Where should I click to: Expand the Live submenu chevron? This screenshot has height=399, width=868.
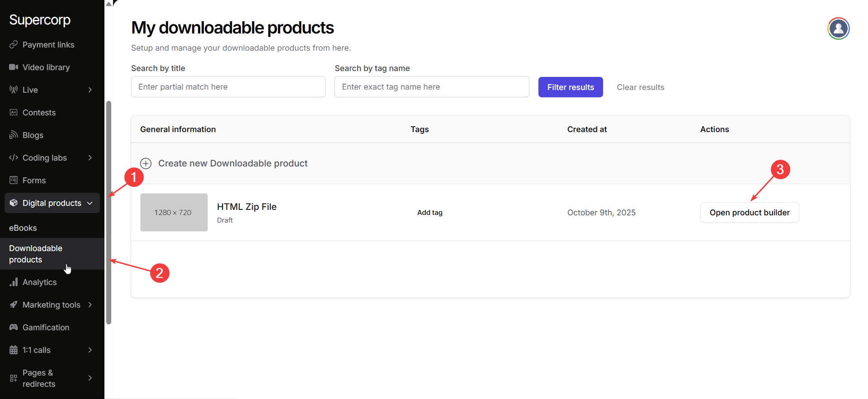click(x=90, y=90)
